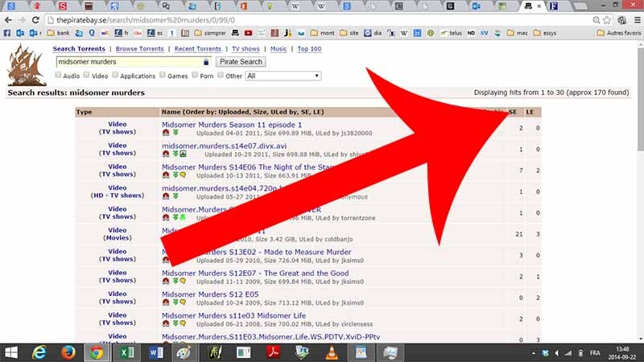Screen dimensions: 644x362
Task: Open the comprar bookmarks folder
Action: (x=210, y=33)
